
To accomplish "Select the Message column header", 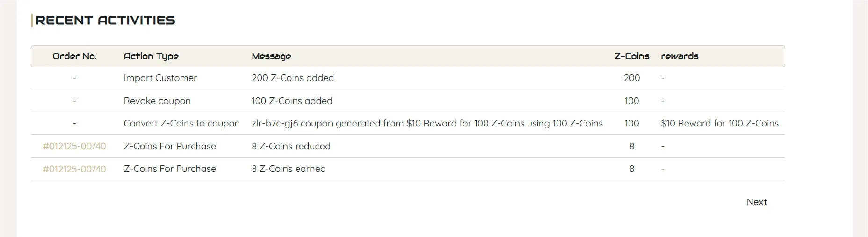I will [x=271, y=56].
